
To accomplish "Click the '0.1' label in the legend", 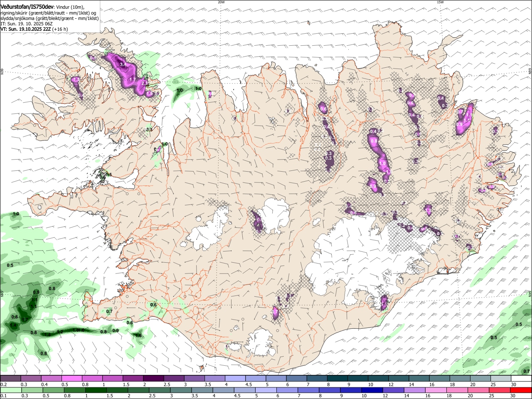I will 4,396.
